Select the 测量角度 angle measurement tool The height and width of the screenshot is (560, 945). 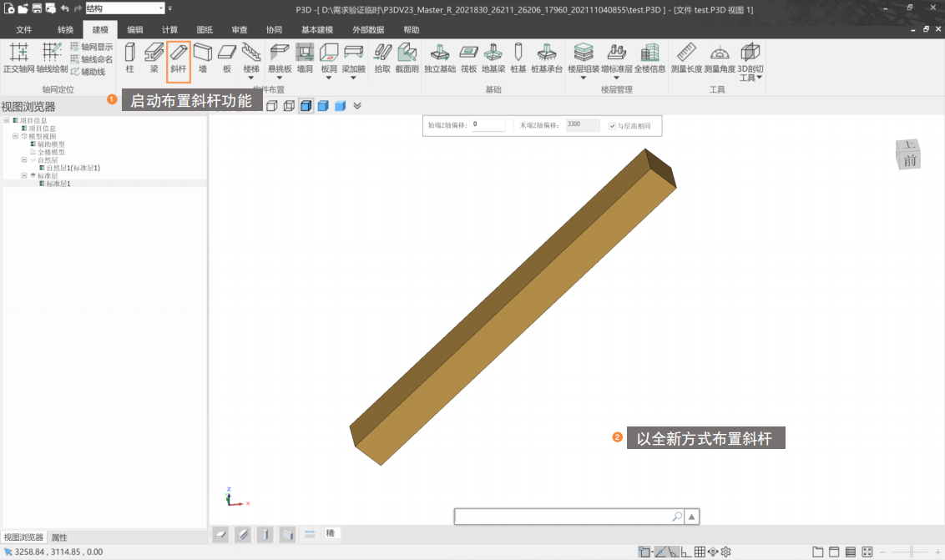(x=720, y=58)
